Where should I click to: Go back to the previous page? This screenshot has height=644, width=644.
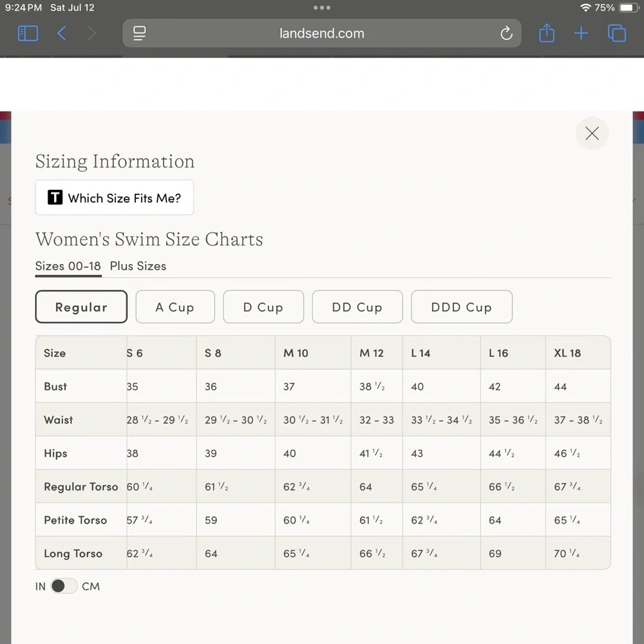[62, 33]
